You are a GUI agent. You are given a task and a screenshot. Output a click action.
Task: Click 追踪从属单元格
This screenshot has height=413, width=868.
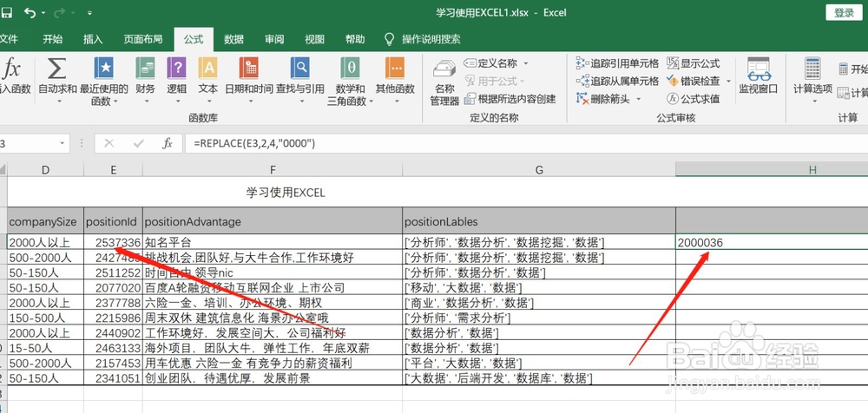click(x=617, y=82)
